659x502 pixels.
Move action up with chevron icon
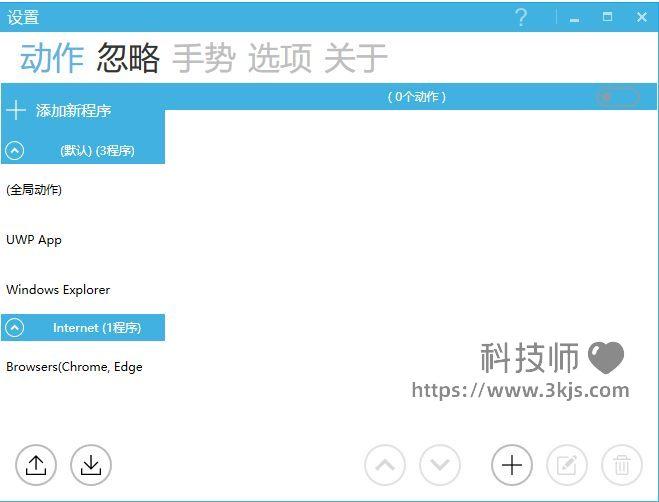click(385, 465)
